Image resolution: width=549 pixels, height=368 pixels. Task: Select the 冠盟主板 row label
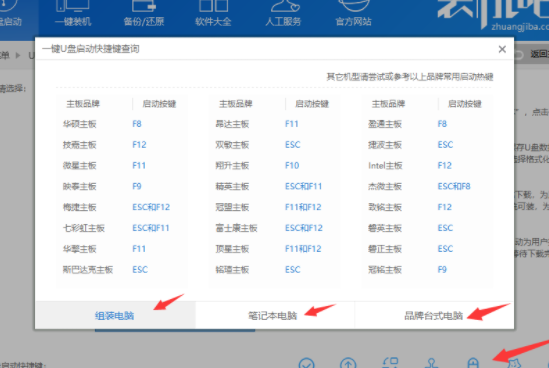tap(232, 207)
